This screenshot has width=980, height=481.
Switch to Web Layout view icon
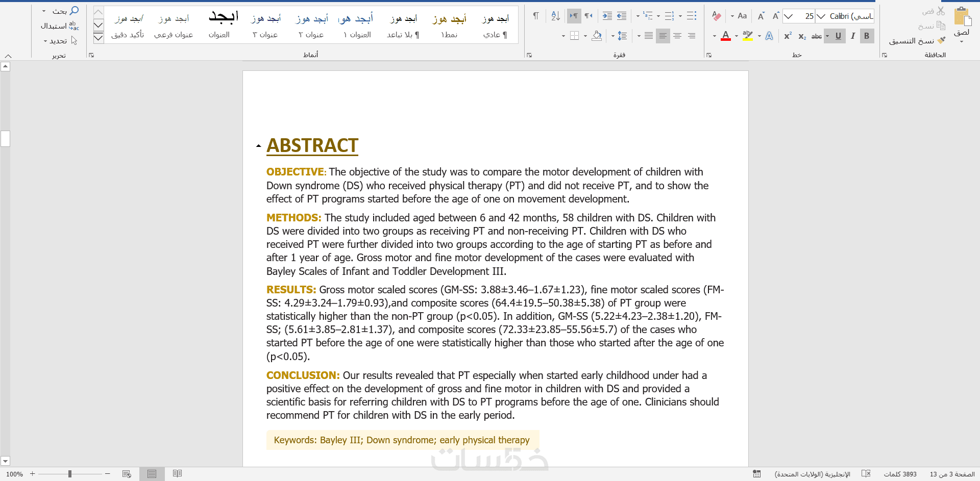click(x=127, y=474)
